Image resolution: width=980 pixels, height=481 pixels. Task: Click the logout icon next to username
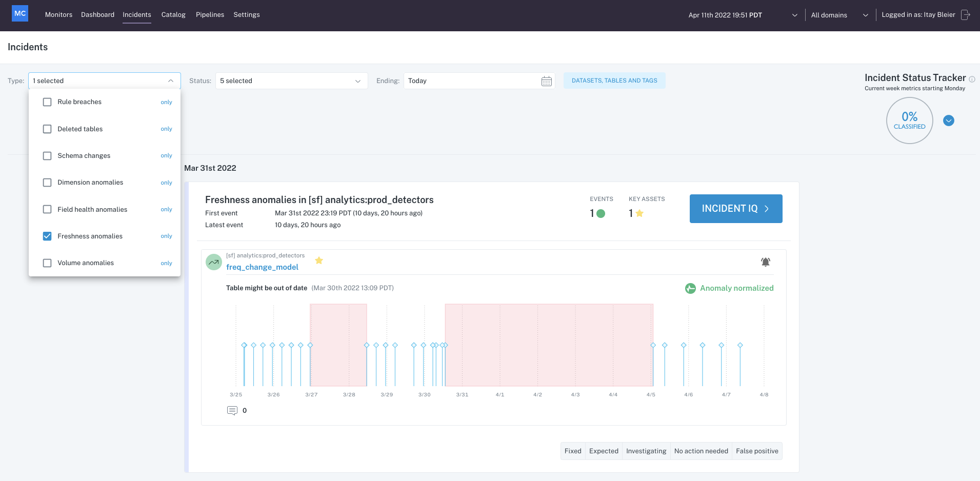pyautogui.click(x=965, y=15)
